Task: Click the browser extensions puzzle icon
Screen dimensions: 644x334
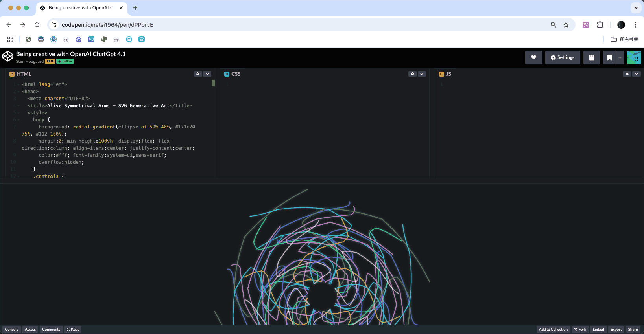Action: [600, 25]
